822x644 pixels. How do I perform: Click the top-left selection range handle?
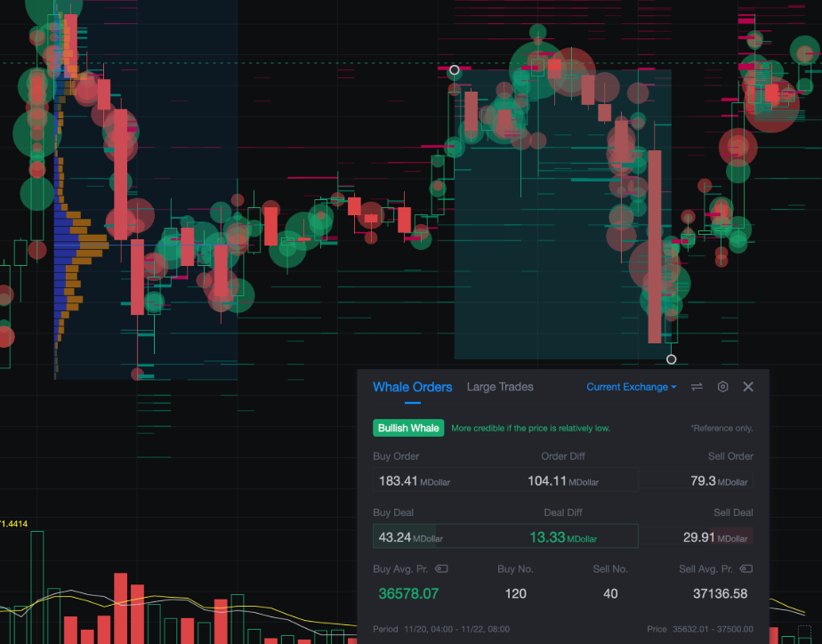click(455, 69)
